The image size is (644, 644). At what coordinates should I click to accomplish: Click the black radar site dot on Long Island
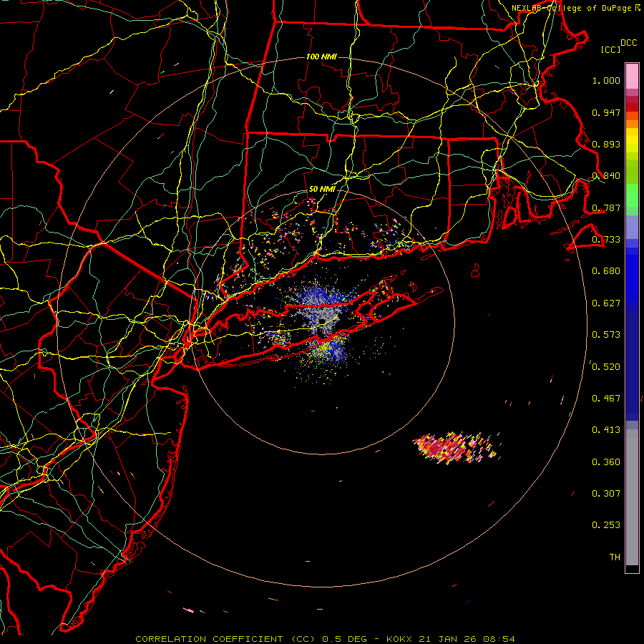(323, 321)
